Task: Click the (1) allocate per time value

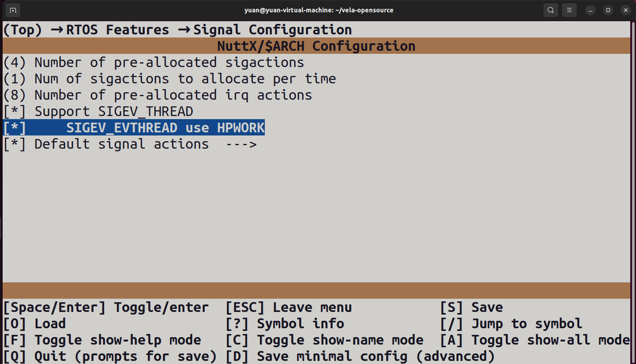Action: pos(15,79)
